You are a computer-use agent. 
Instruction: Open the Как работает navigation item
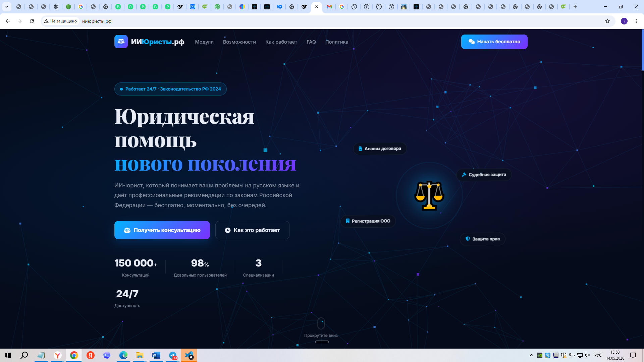[281, 42]
